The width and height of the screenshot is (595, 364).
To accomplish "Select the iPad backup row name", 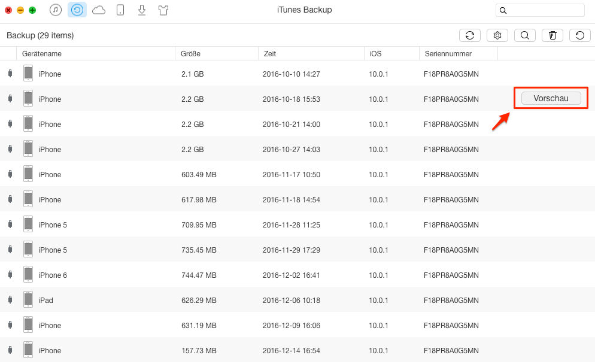I will [x=46, y=300].
